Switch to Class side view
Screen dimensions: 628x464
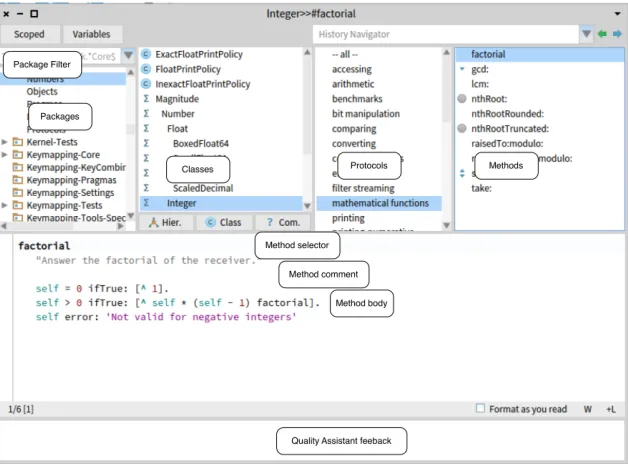click(223, 222)
